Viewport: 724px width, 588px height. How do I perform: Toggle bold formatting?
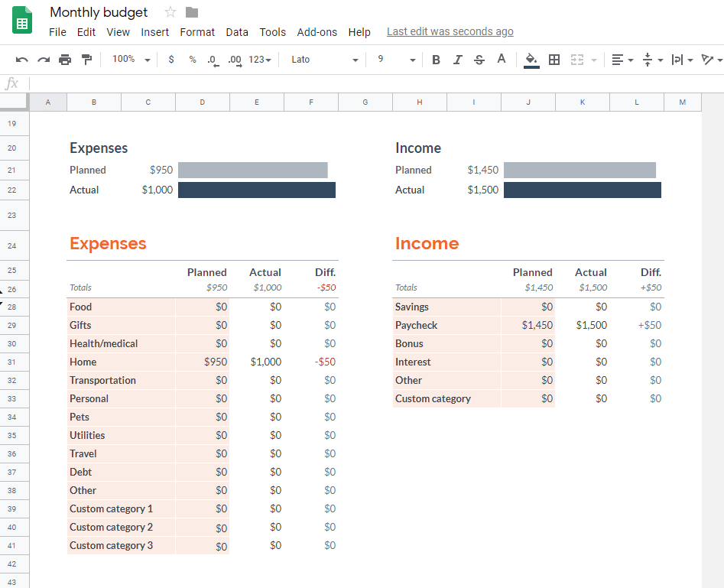pyautogui.click(x=436, y=60)
